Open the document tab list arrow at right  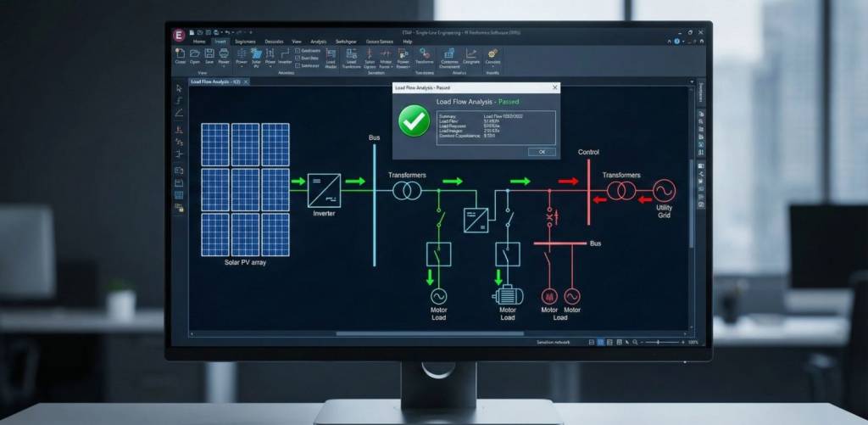point(692,81)
